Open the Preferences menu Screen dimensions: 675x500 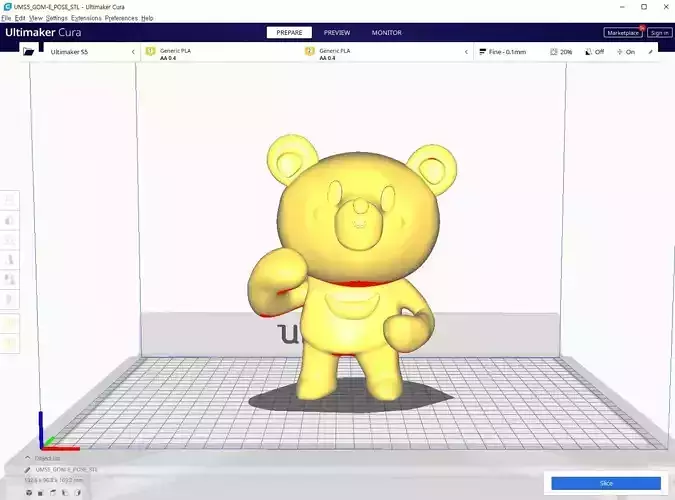pos(121,18)
